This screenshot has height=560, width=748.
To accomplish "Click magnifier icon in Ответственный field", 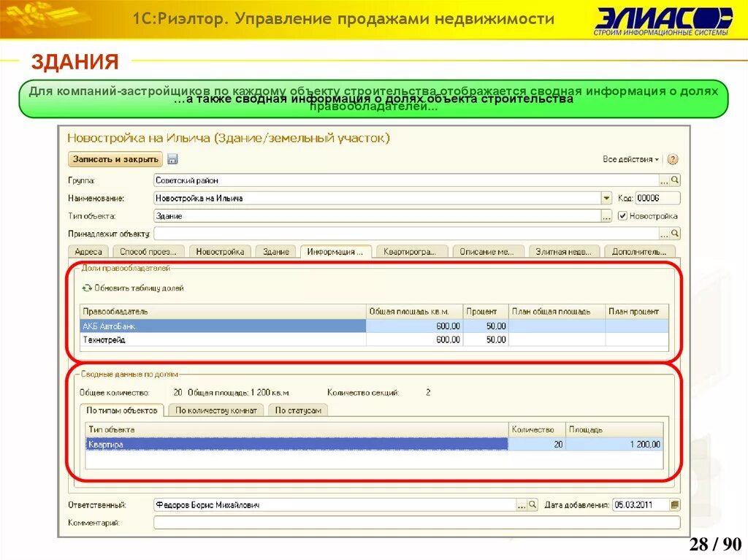I will point(533,505).
